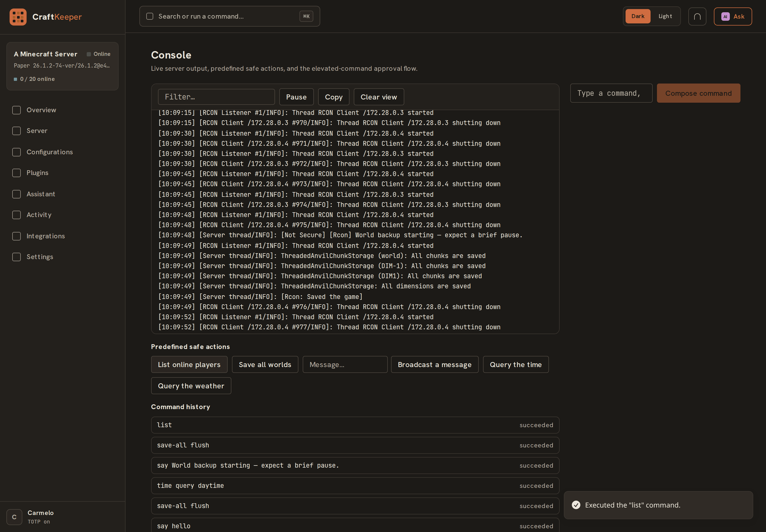Run Query the weather action
766x532 pixels.
(191, 386)
